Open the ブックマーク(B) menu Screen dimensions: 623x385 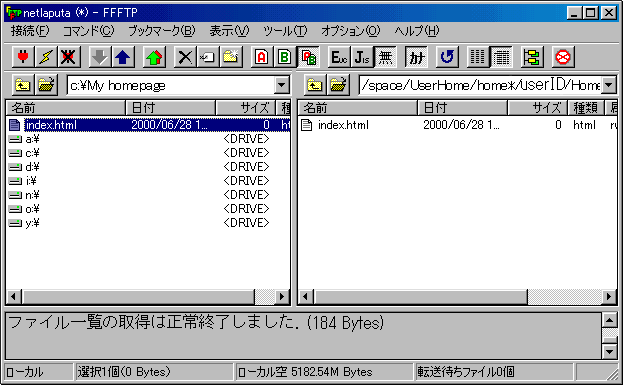point(162,31)
